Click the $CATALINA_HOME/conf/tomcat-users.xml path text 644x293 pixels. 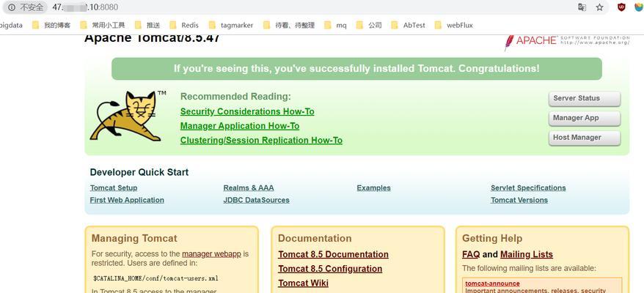[155, 278]
